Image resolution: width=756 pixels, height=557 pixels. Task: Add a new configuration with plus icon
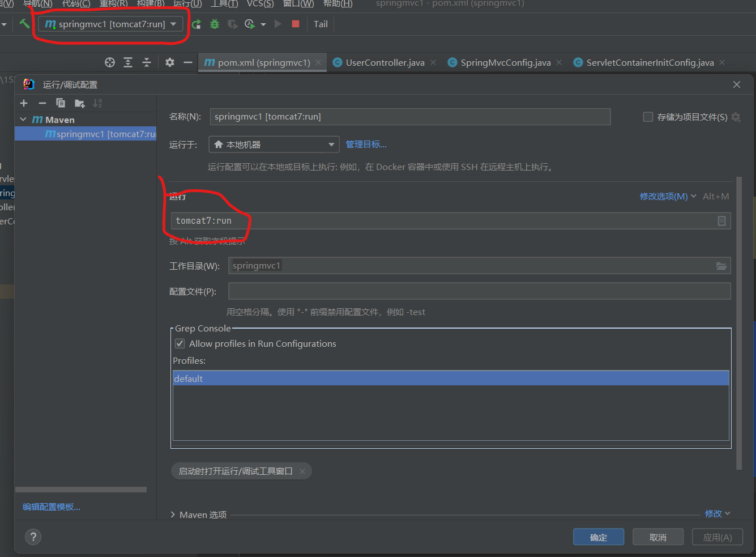24,103
